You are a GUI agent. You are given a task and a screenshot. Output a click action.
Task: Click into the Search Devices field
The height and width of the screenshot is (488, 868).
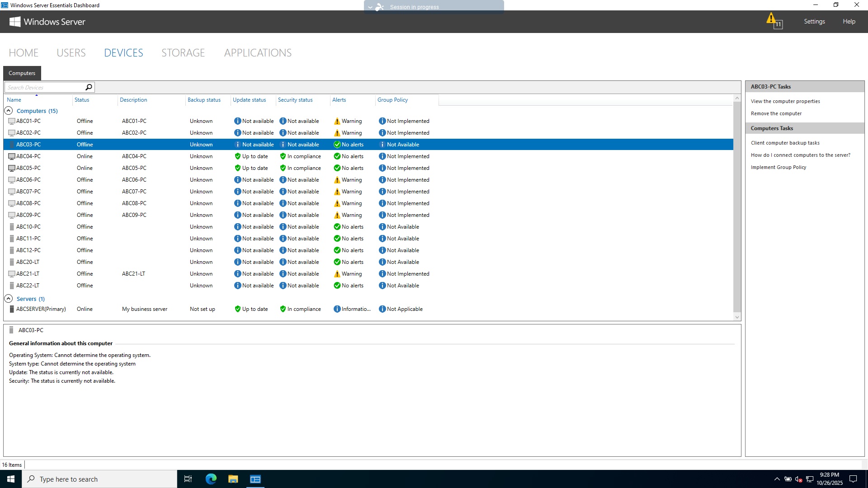tap(45, 87)
